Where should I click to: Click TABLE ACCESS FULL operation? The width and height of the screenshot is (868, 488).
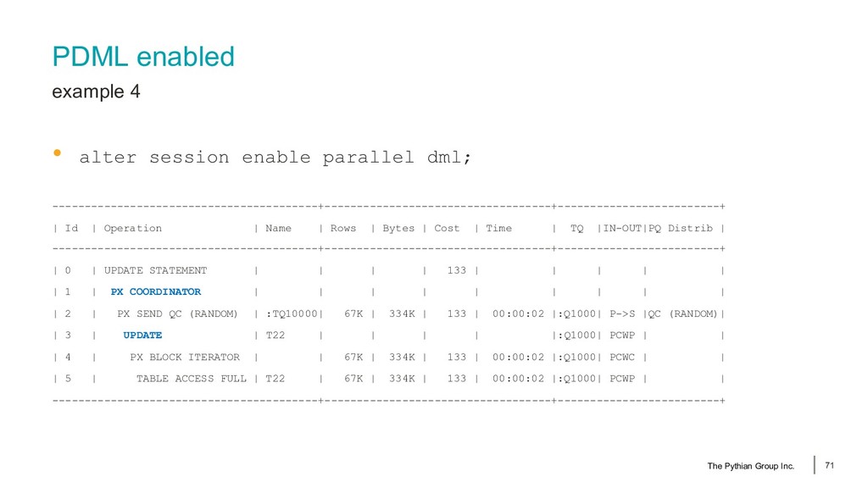tap(192, 379)
